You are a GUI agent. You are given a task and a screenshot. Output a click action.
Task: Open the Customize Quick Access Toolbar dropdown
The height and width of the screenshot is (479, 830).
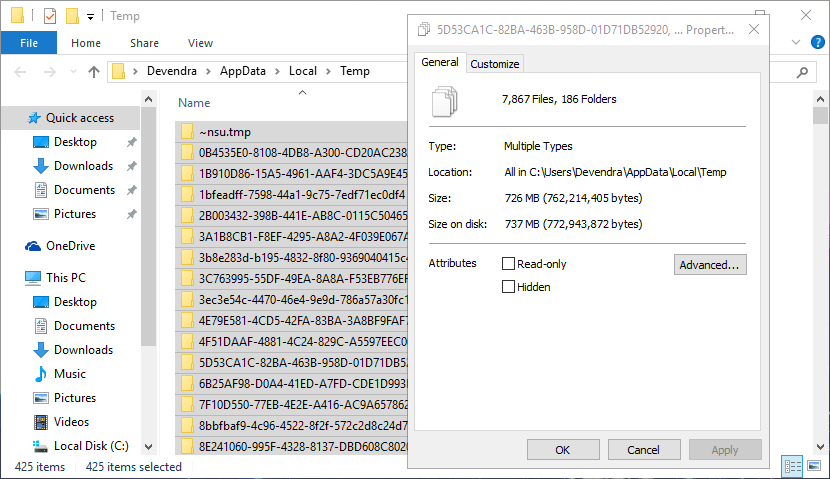pos(91,17)
